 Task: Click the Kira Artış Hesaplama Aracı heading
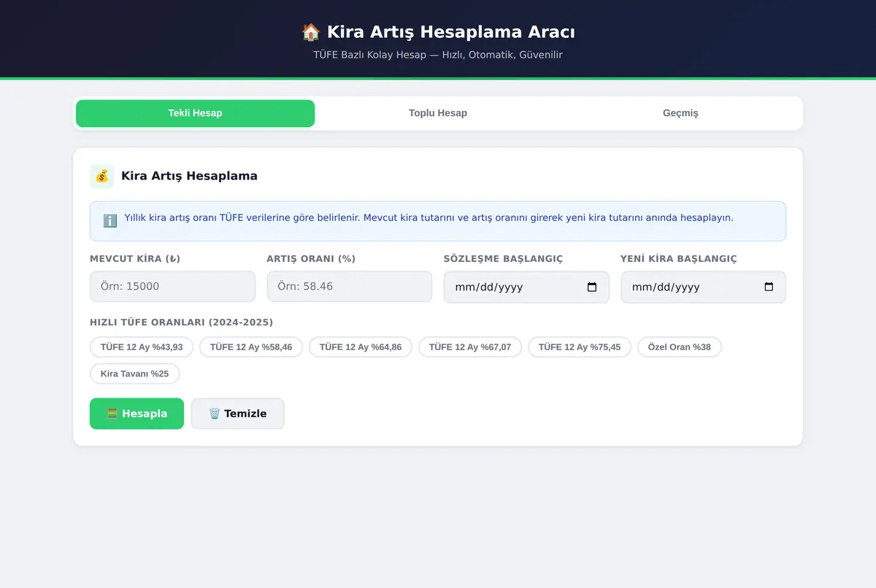[438, 32]
